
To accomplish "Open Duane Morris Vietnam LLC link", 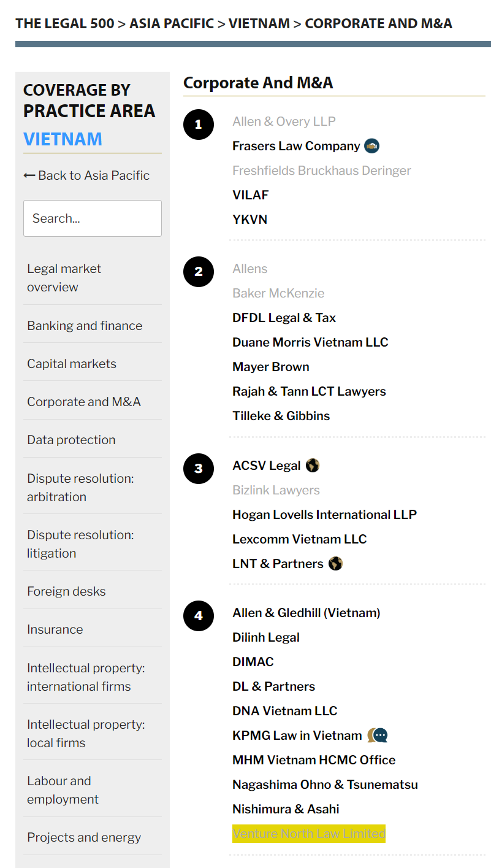I will [310, 342].
